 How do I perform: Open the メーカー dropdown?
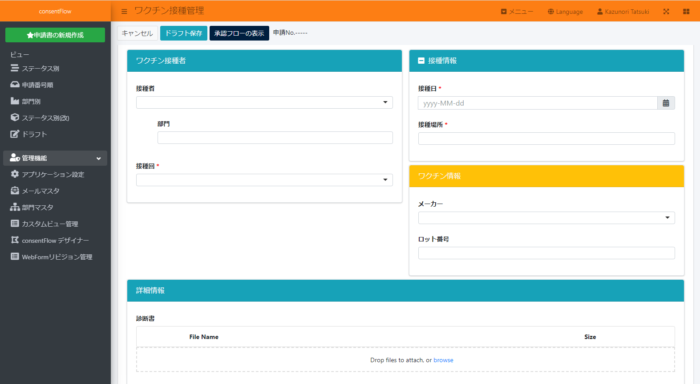coord(546,217)
